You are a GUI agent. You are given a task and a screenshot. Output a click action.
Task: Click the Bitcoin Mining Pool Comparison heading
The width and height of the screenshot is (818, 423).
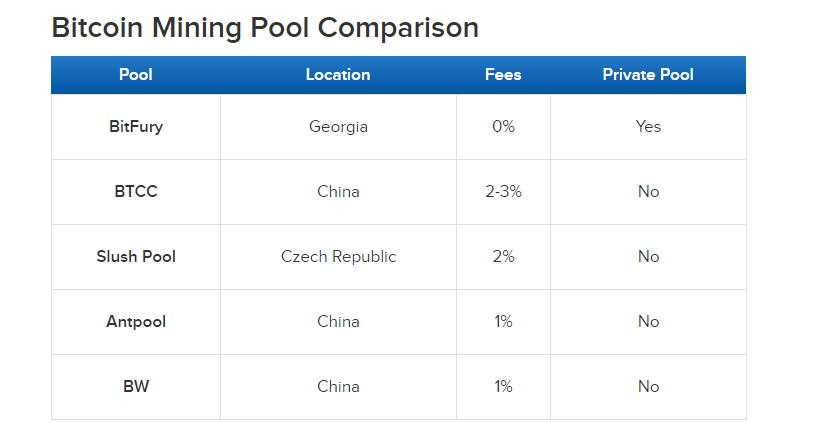(265, 27)
